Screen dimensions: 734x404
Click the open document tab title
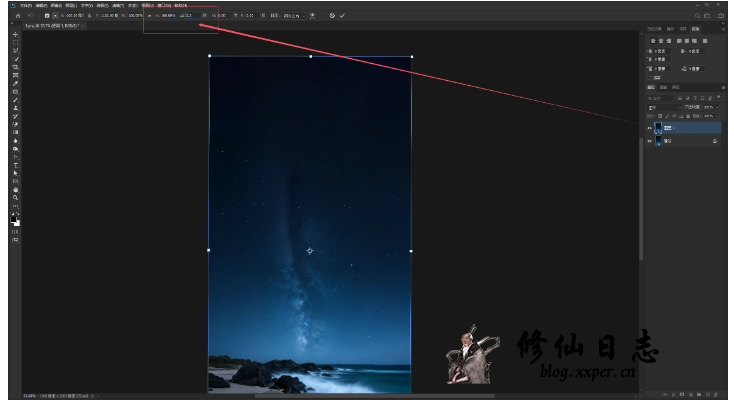(50, 26)
